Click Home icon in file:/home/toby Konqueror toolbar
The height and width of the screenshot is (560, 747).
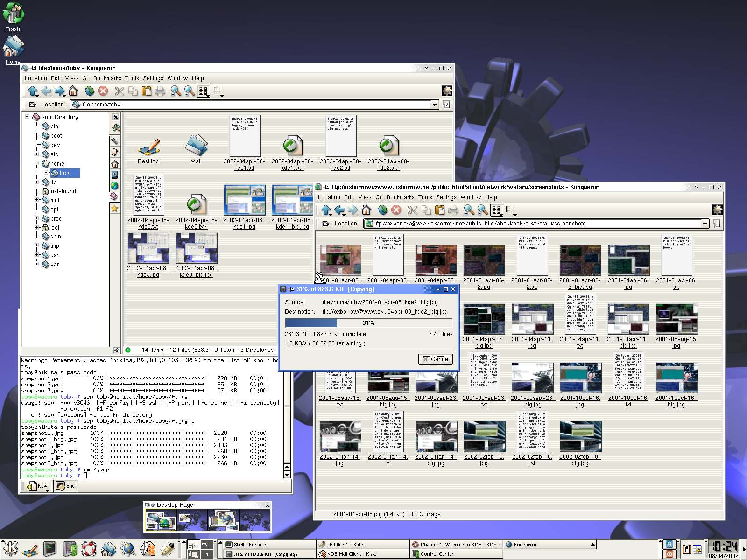(x=73, y=91)
